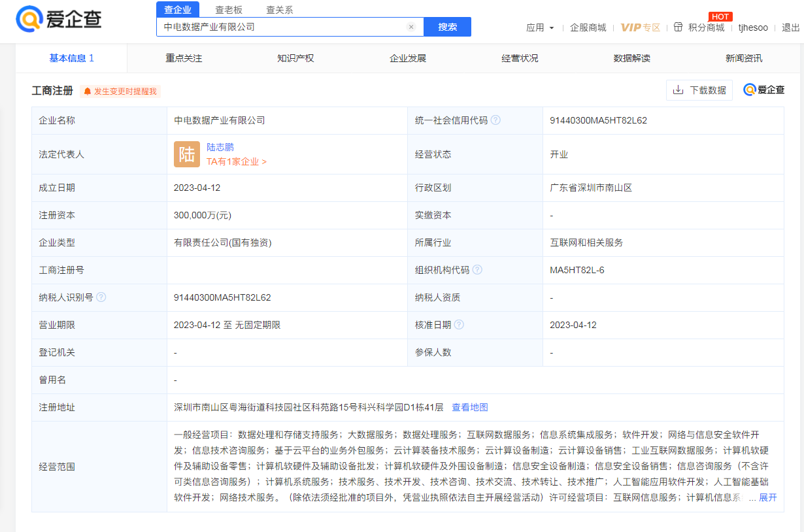This screenshot has width=804, height=532.
Task: Switch to the 经营状况 tab
Action: (x=520, y=58)
